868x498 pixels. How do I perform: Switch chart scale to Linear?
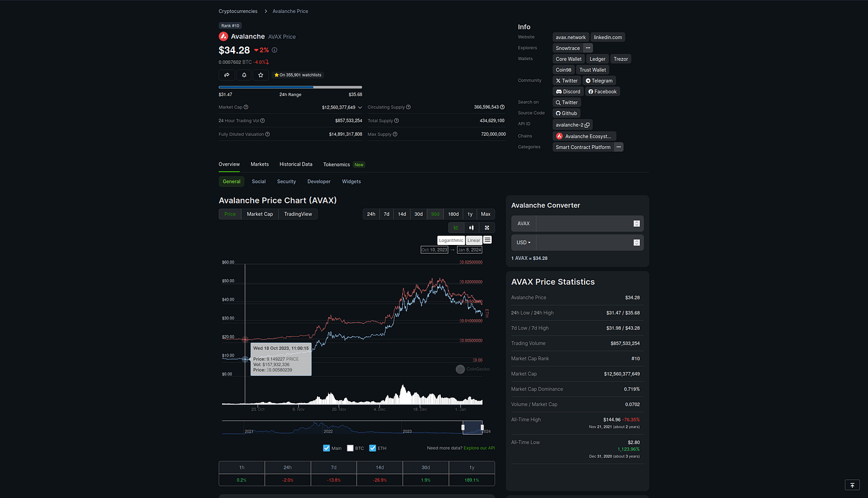point(474,240)
